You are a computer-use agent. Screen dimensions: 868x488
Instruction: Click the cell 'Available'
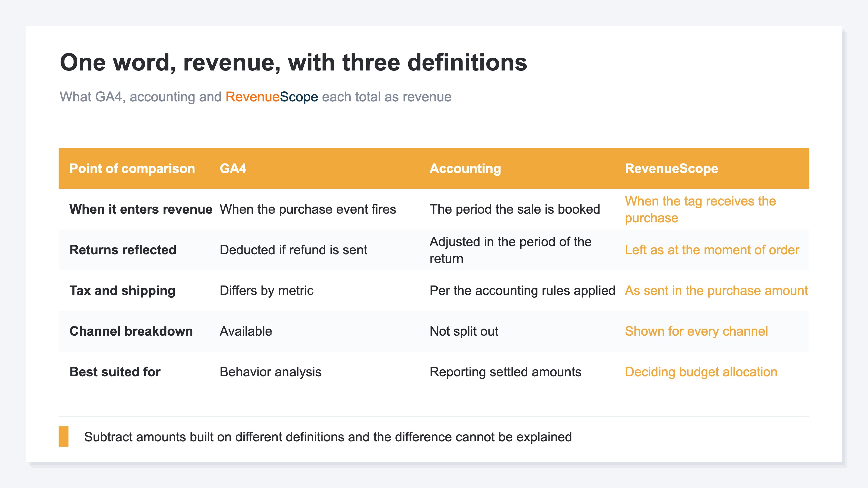point(246,331)
